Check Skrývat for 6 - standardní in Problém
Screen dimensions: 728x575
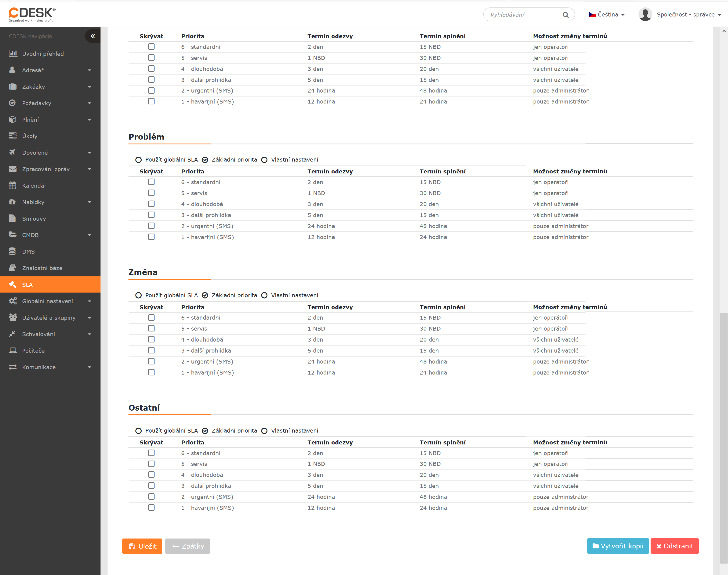click(x=151, y=182)
